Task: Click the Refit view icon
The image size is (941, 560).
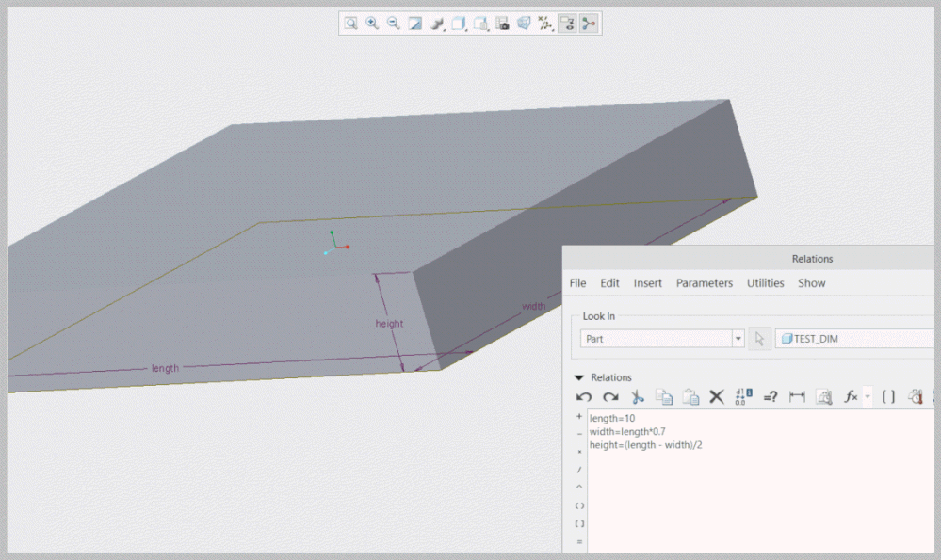Action: click(350, 24)
